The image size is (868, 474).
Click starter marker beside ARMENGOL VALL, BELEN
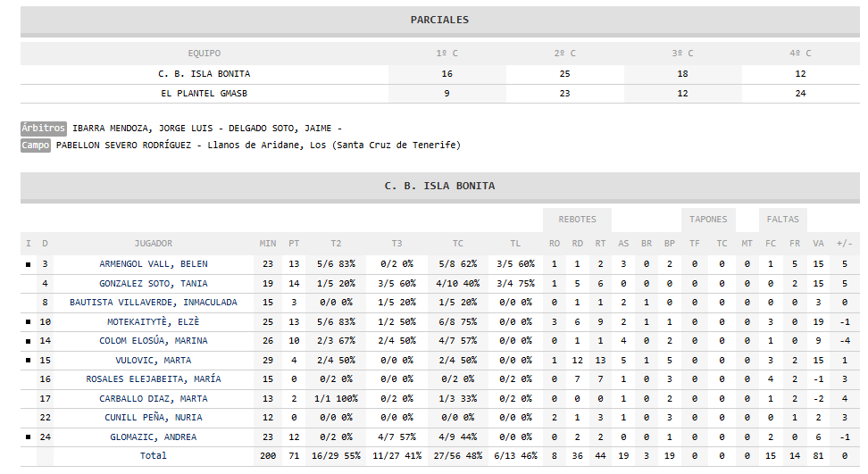[x=29, y=264]
